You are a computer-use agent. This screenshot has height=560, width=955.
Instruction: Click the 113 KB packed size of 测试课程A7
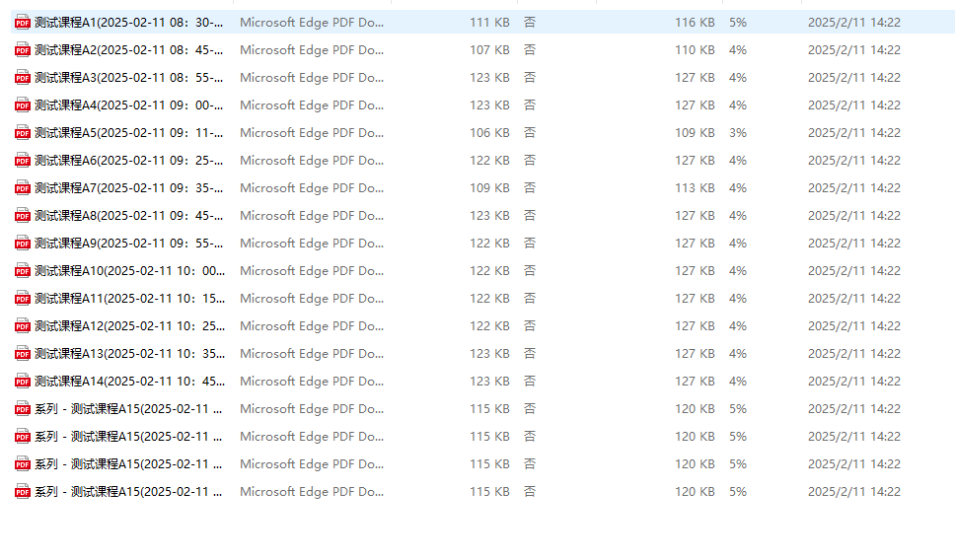pyautogui.click(x=695, y=188)
